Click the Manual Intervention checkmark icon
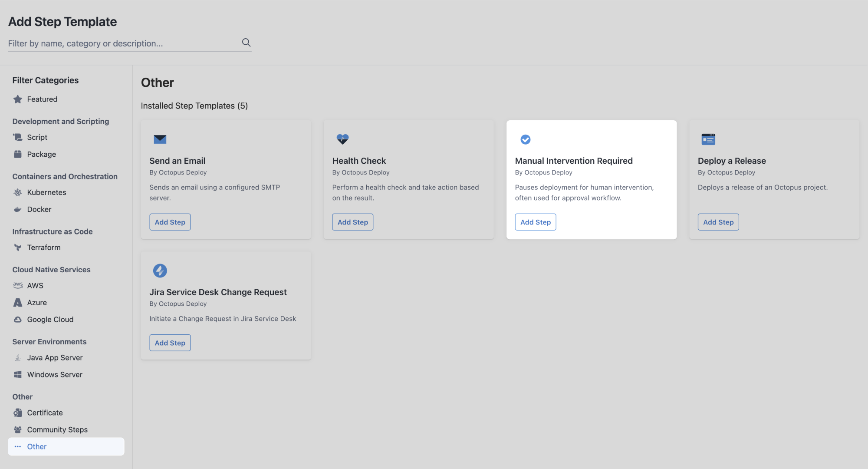 pos(526,139)
